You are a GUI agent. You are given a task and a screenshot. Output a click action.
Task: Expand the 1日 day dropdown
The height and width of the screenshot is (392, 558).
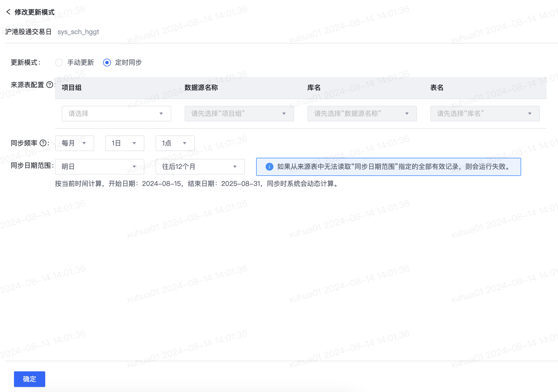(x=125, y=143)
